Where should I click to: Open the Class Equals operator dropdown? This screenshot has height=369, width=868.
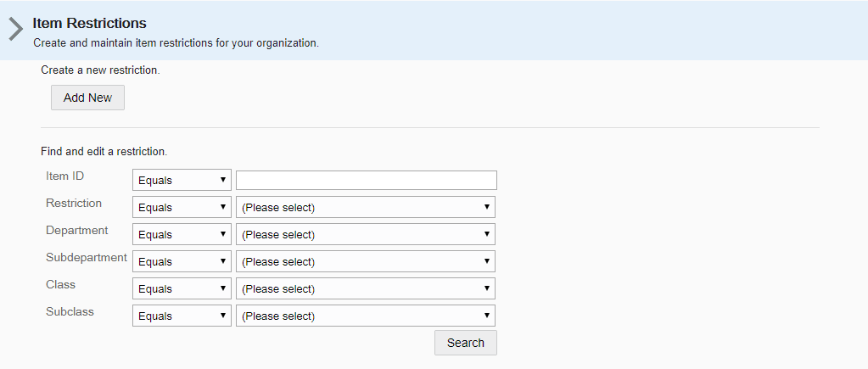pos(182,288)
